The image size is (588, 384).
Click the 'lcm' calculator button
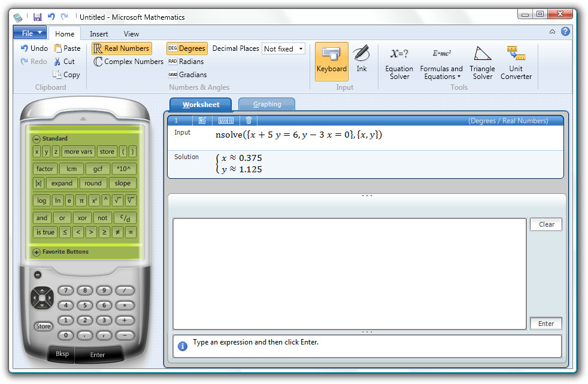pyautogui.click(x=72, y=169)
